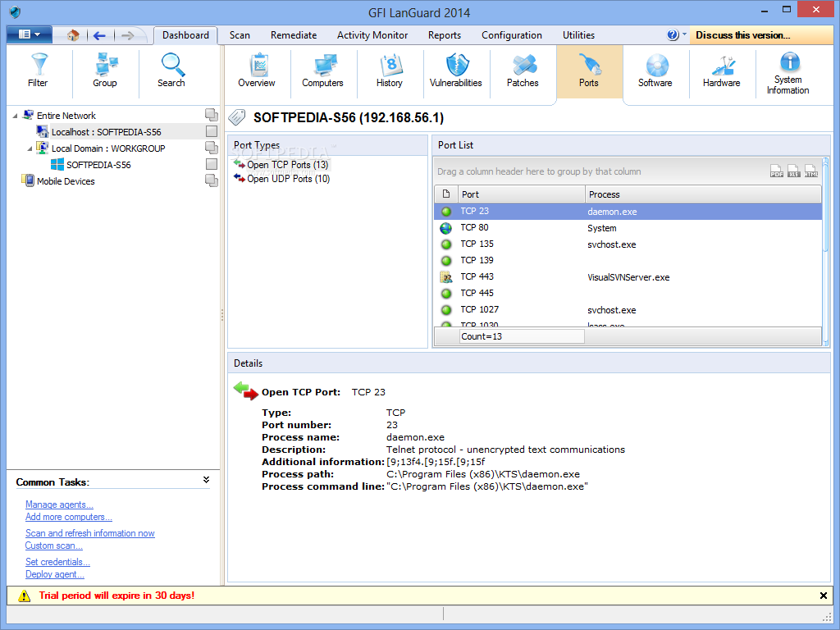Export port list to HTML
This screenshot has height=630, width=840.
click(x=811, y=171)
